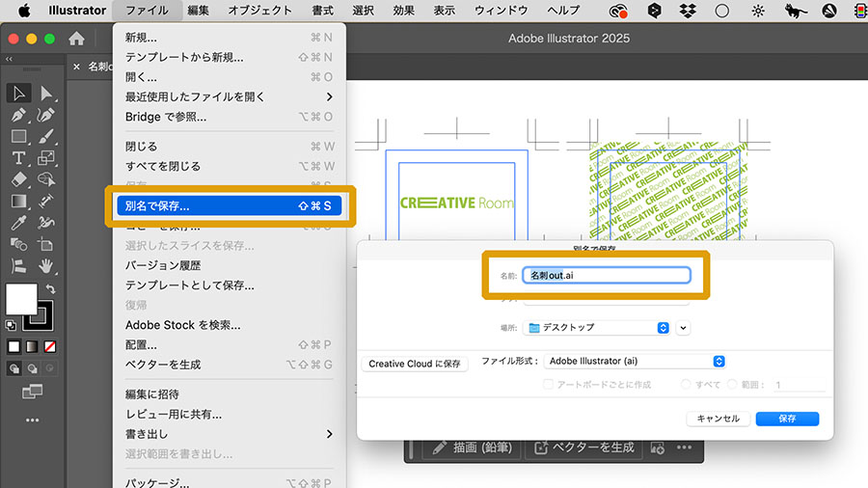Select the Rectangle tool
This screenshot has width=868, height=488.
point(19,137)
